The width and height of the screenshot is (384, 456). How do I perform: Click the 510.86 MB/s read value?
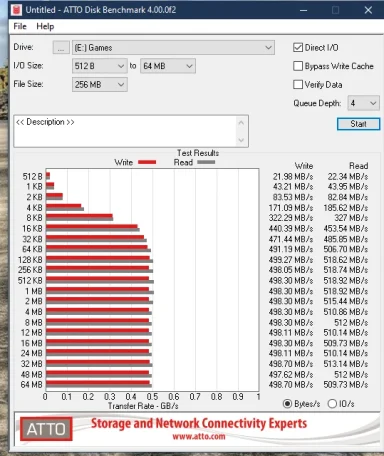346,312
